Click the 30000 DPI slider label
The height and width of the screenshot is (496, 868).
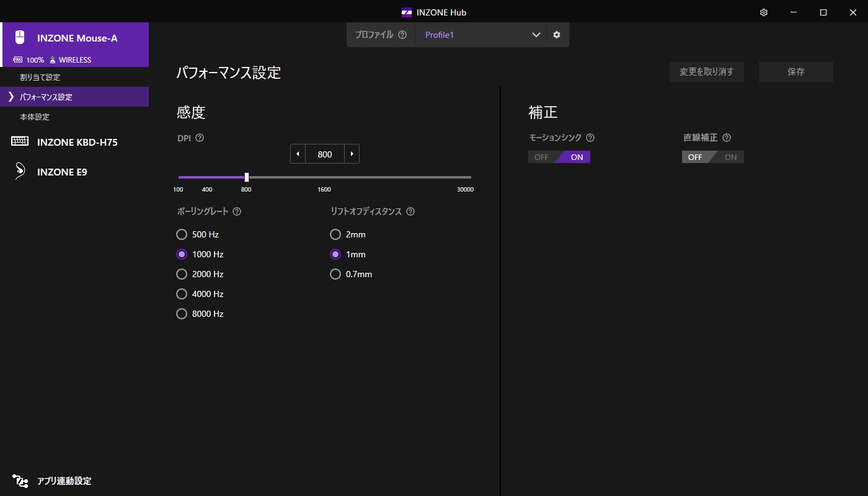point(465,190)
